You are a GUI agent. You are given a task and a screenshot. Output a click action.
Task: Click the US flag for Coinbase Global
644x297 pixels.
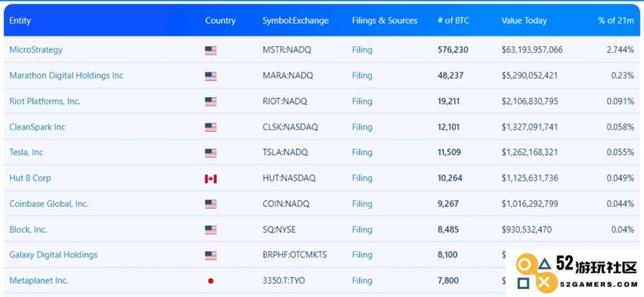[x=211, y=204]
